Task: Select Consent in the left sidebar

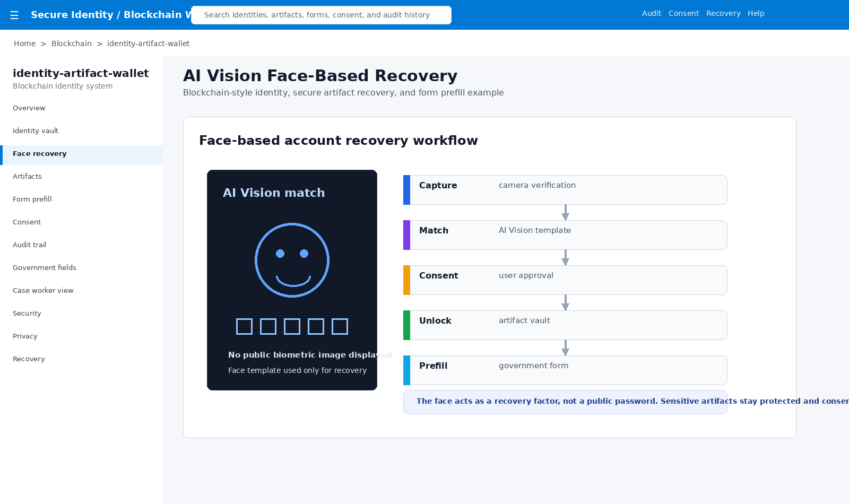Action: click(81, 222)
